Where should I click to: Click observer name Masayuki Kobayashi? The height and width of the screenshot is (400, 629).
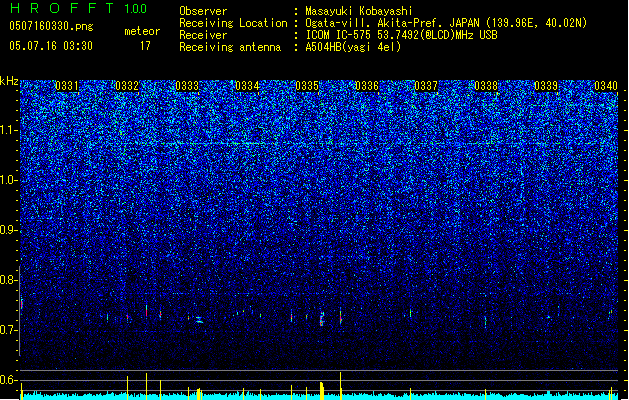(359, 11)
